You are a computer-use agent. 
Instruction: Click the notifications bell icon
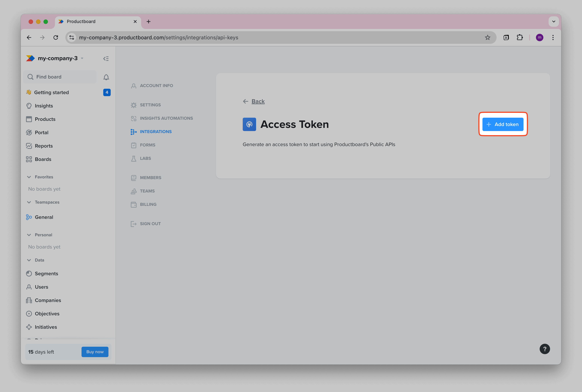(106, 77)
